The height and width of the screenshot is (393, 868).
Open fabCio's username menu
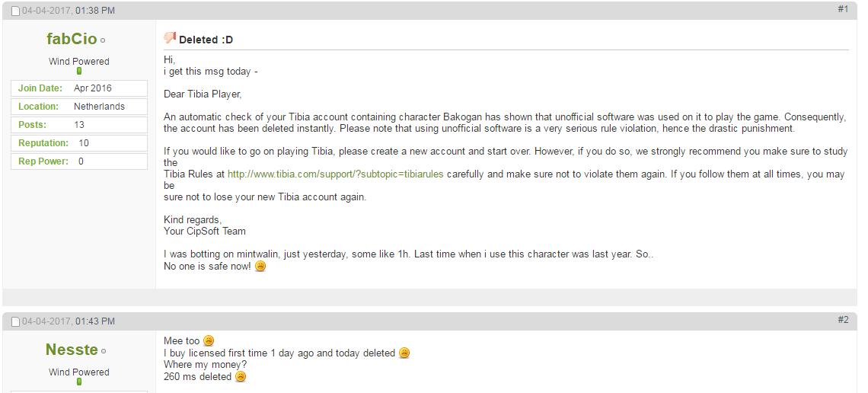click(72, 39)
